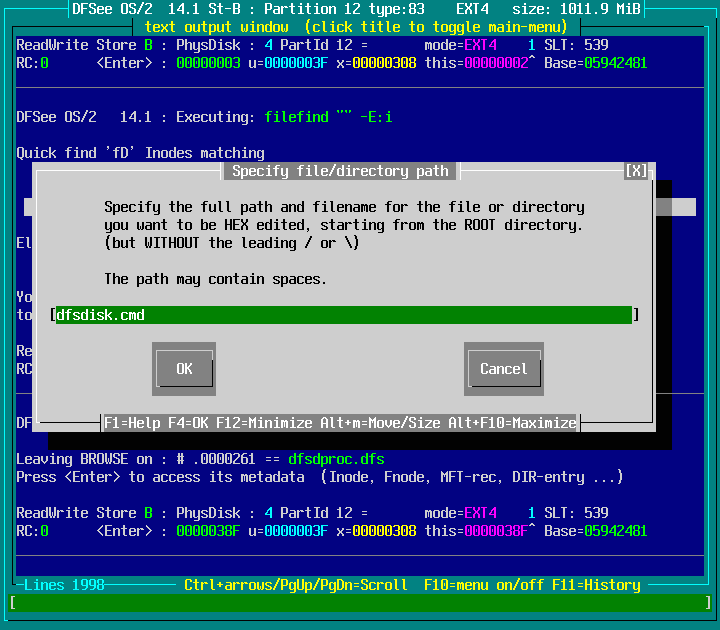Click the dfsdproc.dfs filename in output
This screenshot has width=720, height=630.
point(336,459)
